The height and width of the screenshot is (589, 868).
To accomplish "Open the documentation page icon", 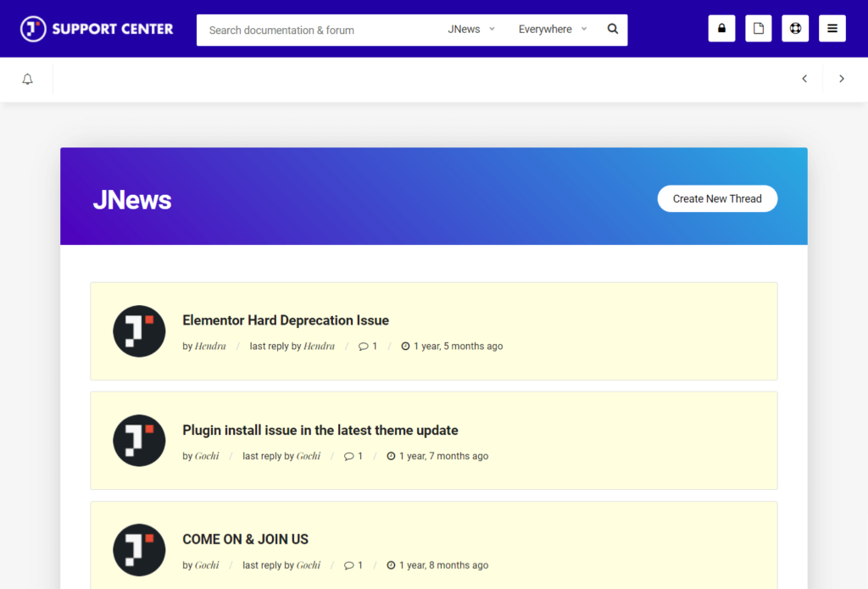I will [758, 28].
